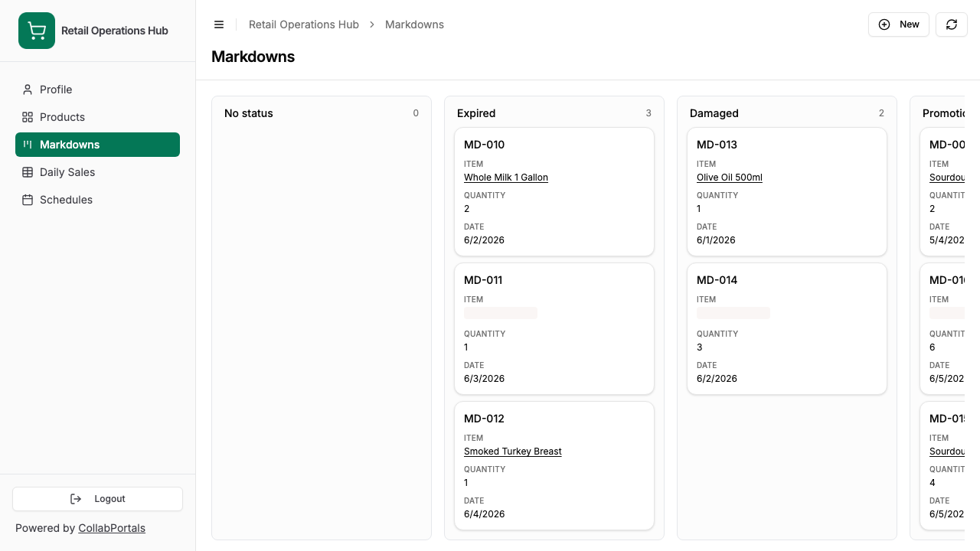This screenshot has height=551, width=980.
Task: Click date 6/2/2026 on MD-014 card
Action: pyautogui.click(x=717, y=379)
